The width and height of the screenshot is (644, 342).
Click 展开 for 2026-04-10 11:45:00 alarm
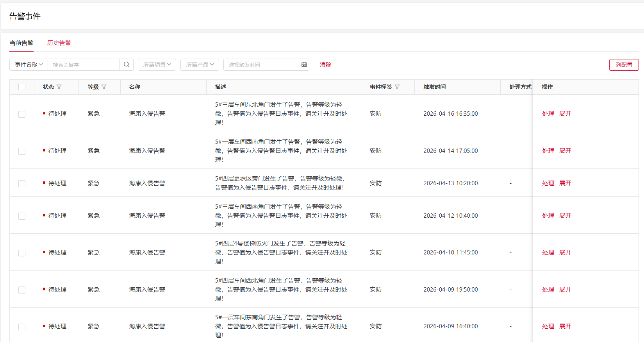[x=565, y=252]
